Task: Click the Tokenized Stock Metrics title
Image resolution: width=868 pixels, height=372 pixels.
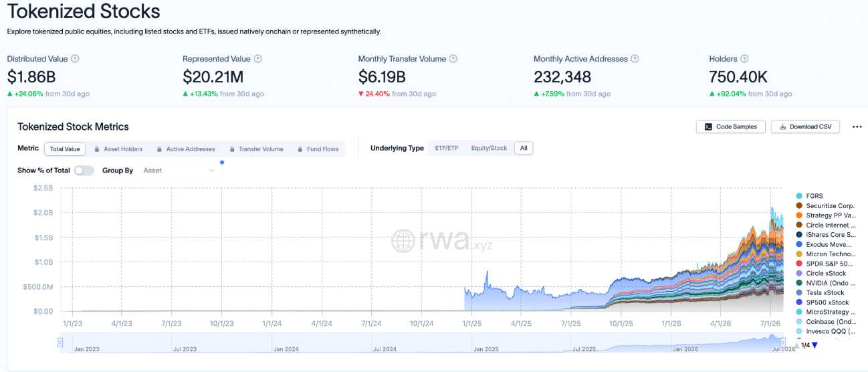Action: [x=73, y=126]
